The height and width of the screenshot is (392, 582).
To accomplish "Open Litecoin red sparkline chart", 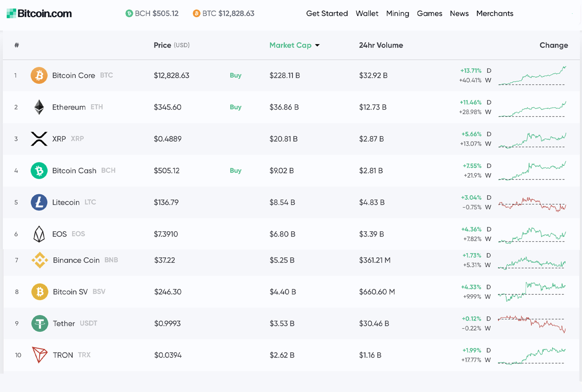I will 532,204.
